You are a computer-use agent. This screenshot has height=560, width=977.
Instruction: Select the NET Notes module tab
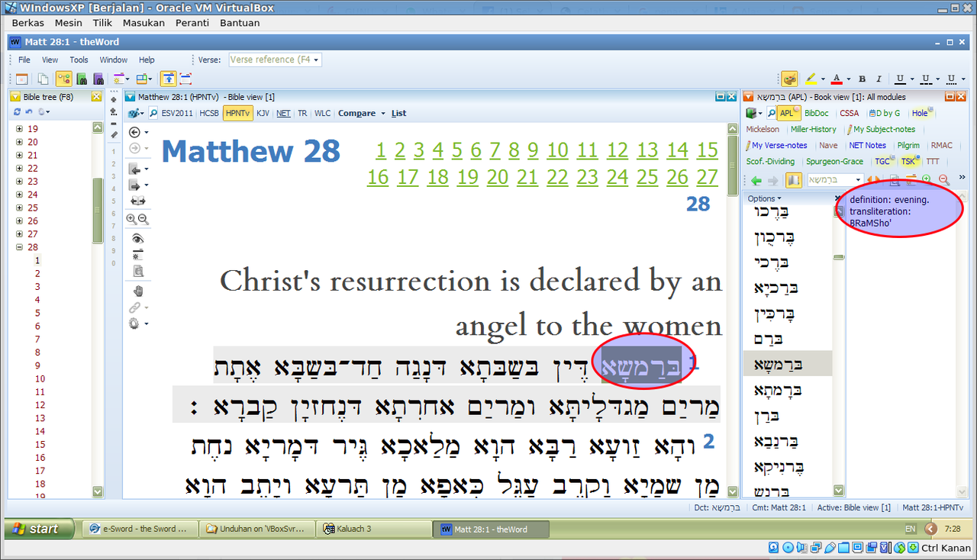click(x=868, y=145)
